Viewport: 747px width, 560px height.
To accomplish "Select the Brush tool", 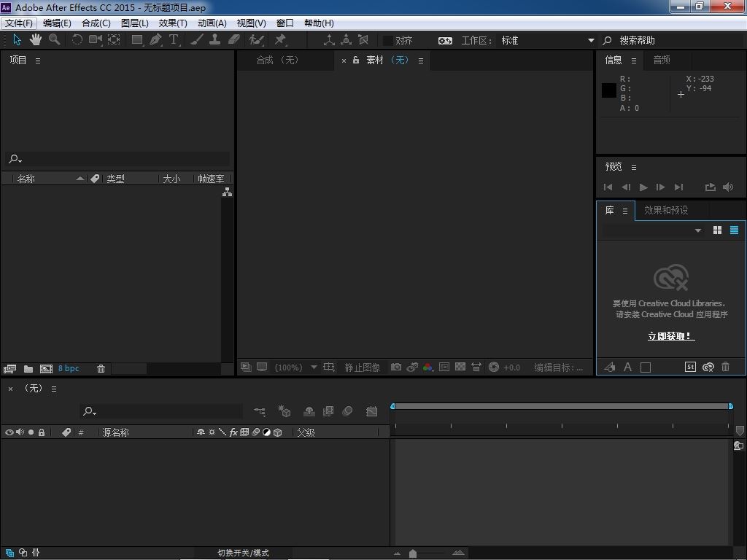I will (197, 39).
